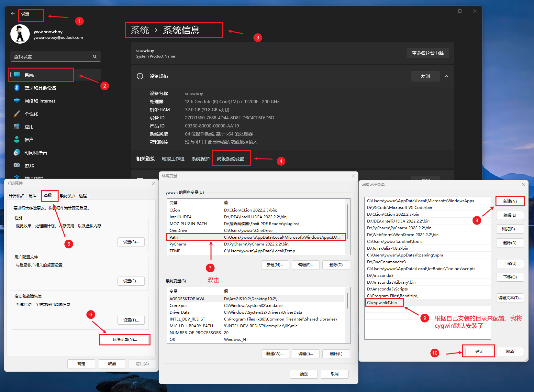The height and width of the screenshot is (392, 534).
Task: Click the gamepad icon next to 游戏
Action: (x=17, y=165)
